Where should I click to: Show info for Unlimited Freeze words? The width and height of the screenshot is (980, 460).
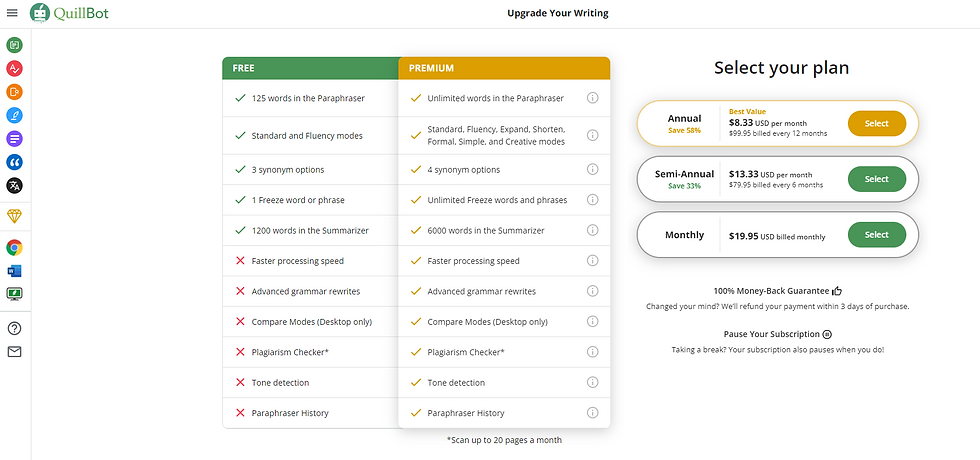click(592, 200)
